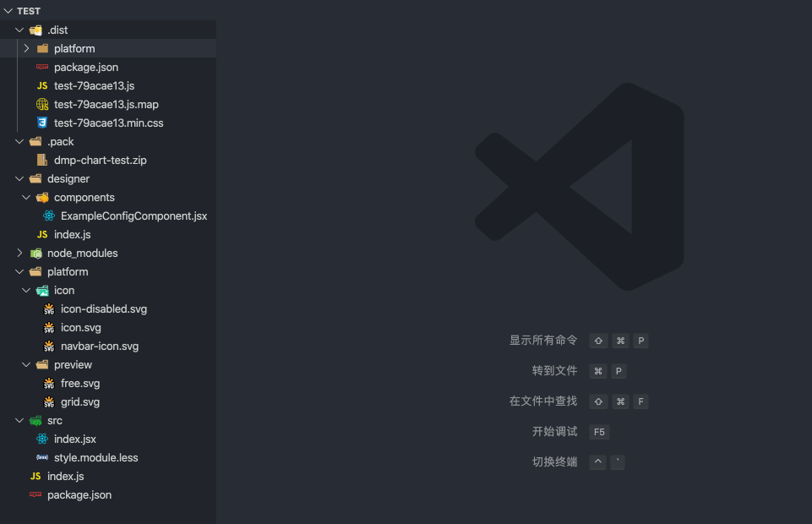Click the 显示所有命令 shortcut hint
812x524 pixels.
pos(543,341)
